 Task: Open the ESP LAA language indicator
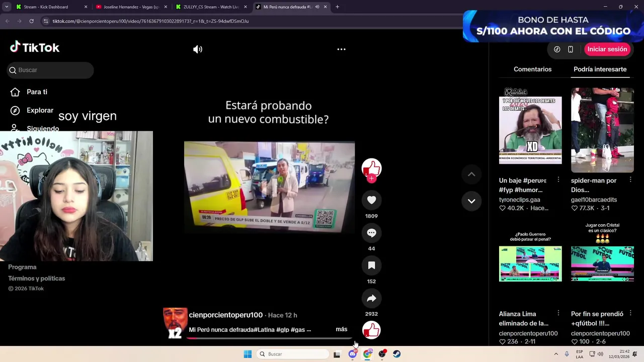click(x=580, y=354)
